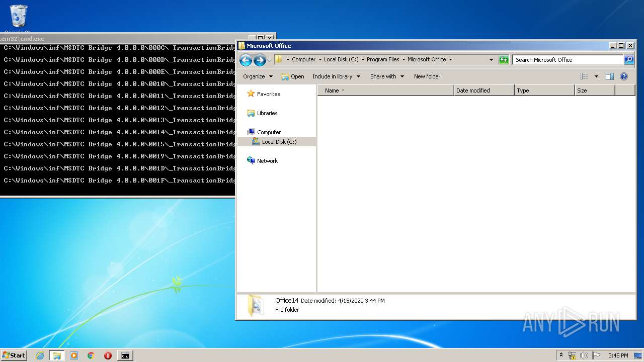The width and height of the screenshot is (644, 362).
Task: Close the Microsoft Office window
Action: (x=629, y=46)
